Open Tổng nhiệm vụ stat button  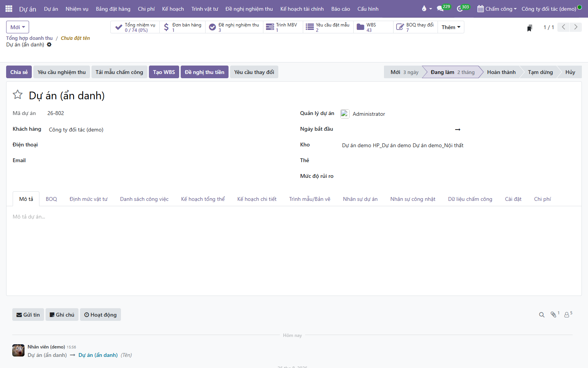pyautogui.click(x=135, y=27)
